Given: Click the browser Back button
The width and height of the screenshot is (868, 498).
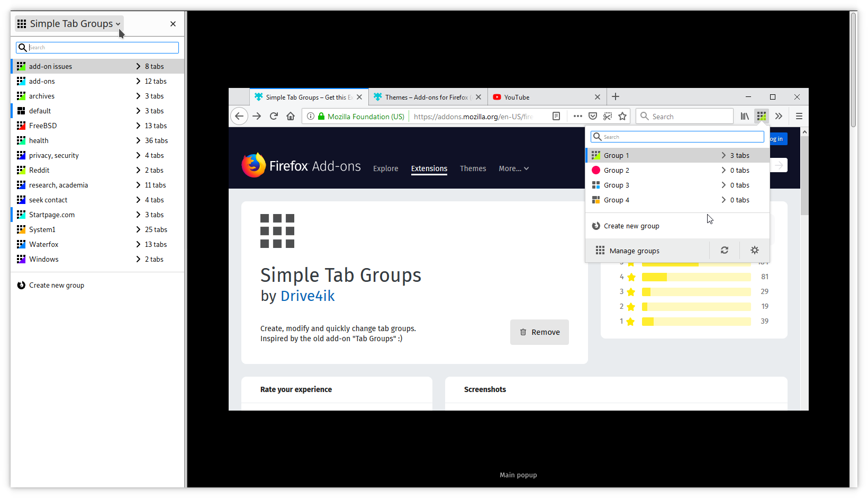Looking at the screenshot, I should (x=239, y=116).
